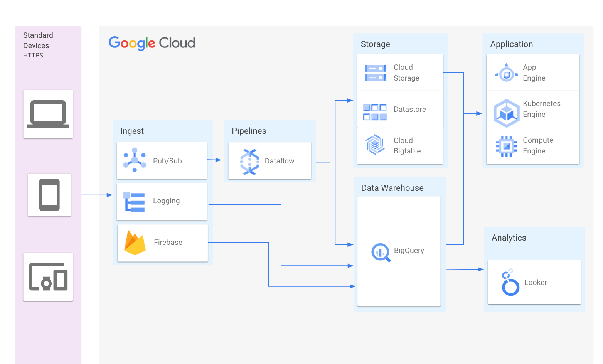This screenshot has height=364, width=603.
Task: Click the Pub/Sub icon
Action: pos(135,160)
